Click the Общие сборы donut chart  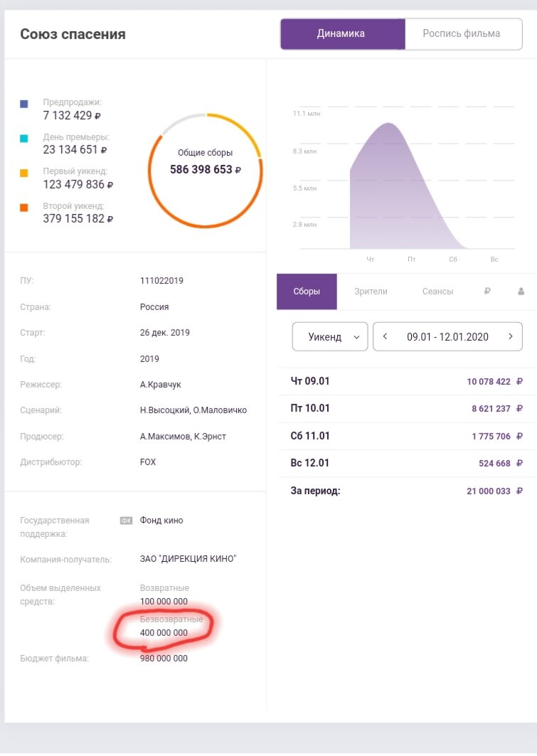206,170
